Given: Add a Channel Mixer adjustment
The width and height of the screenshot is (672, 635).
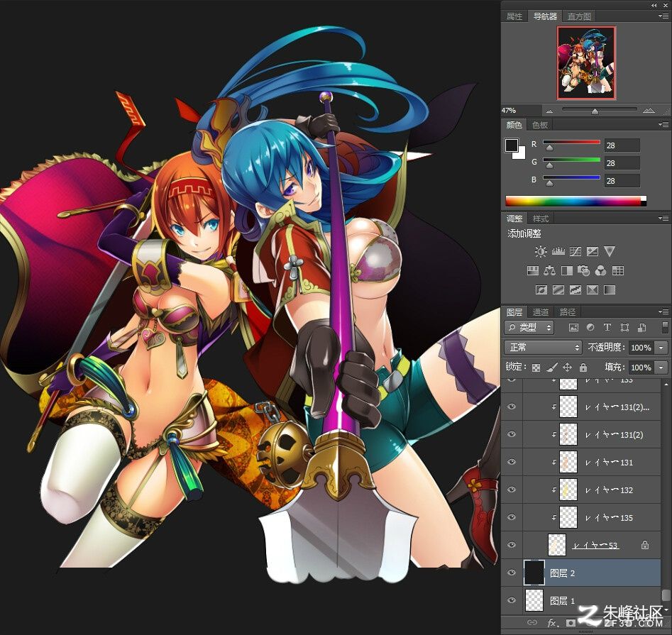Looking at the screenshot, I should [x=601, y=271].
